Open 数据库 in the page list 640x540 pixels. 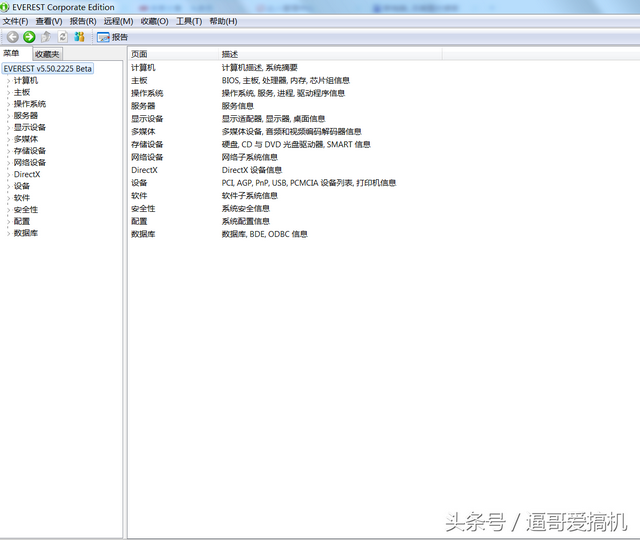click(x=143, y=234)
